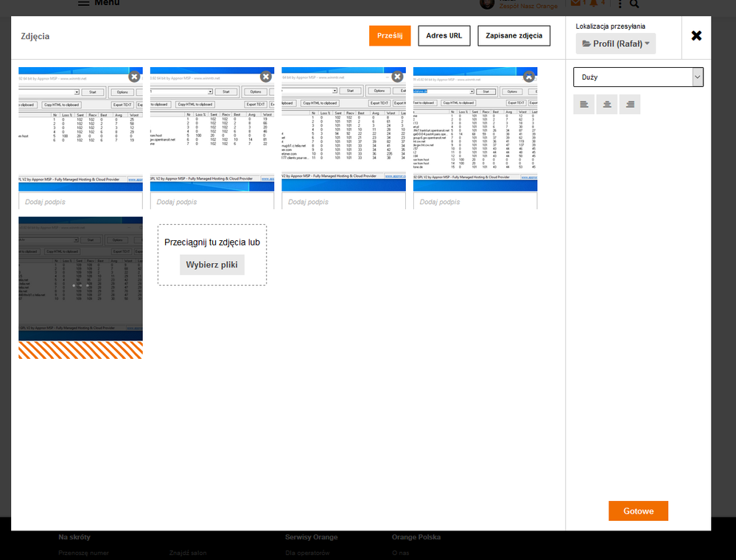Click the uploading photo with striped progress bar
The image size is (736, 560).
(x=80, y=280)
